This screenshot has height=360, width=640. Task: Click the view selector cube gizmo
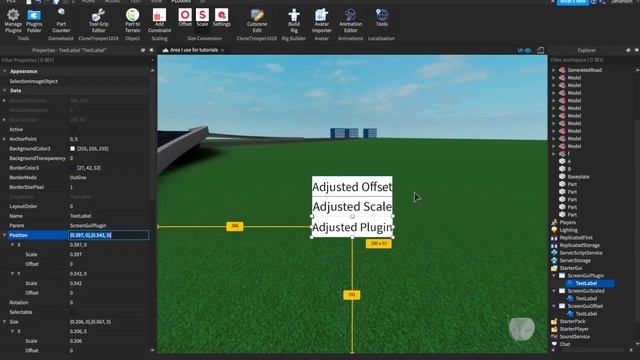pos(522,328)
